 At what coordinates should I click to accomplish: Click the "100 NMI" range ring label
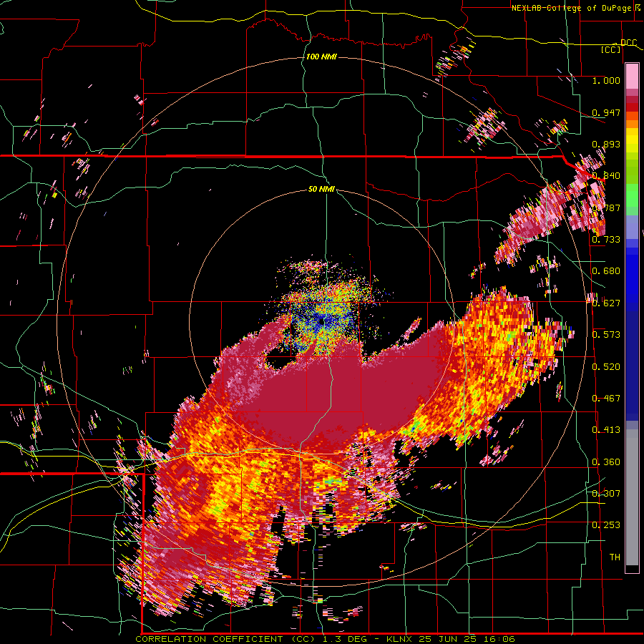(x=321, y=57)
